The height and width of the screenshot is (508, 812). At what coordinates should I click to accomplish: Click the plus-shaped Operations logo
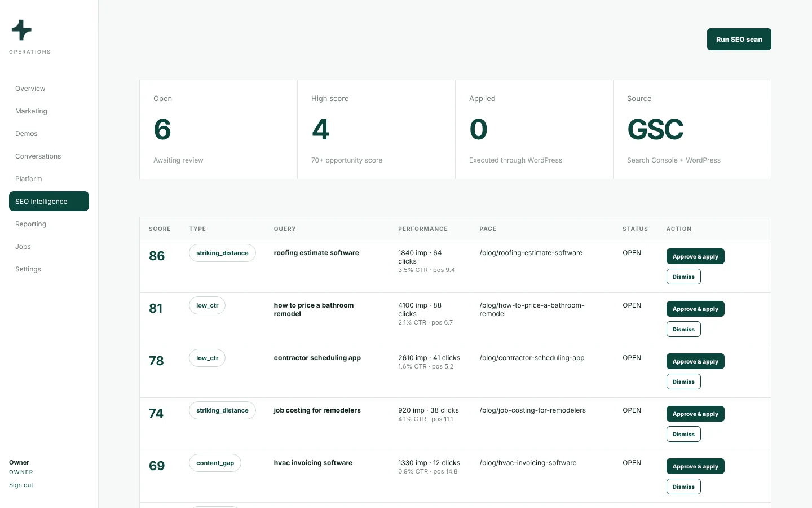(x=21, y=30)
